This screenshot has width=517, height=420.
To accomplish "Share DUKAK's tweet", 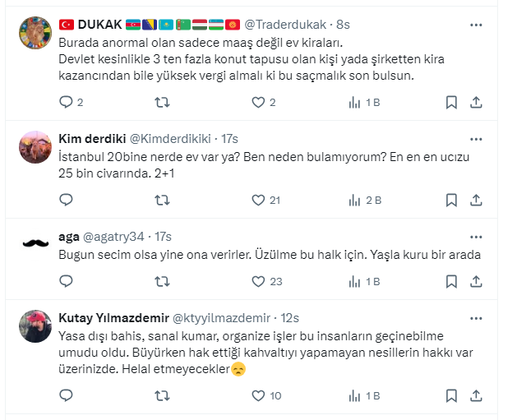I will (476, 103).
